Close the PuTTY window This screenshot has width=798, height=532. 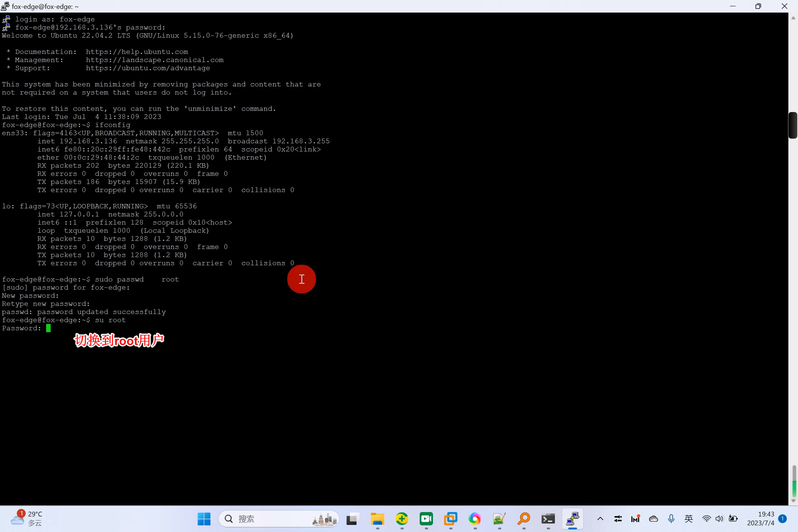784,6
